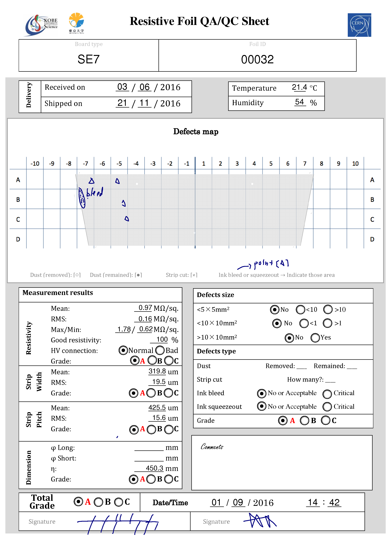392x554 pixels.
Task: Click the 'Measurement results' heading
Action: pyautogui.click(x=58, y=293)
